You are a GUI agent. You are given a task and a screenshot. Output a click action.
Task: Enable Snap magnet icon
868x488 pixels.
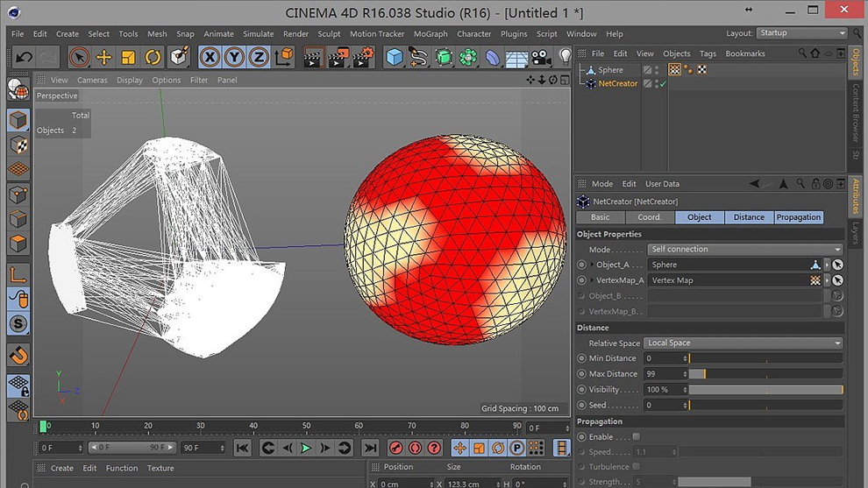coord(18,355)
